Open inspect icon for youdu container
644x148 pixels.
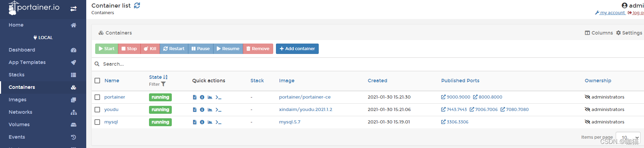click(x=202, y=110)
